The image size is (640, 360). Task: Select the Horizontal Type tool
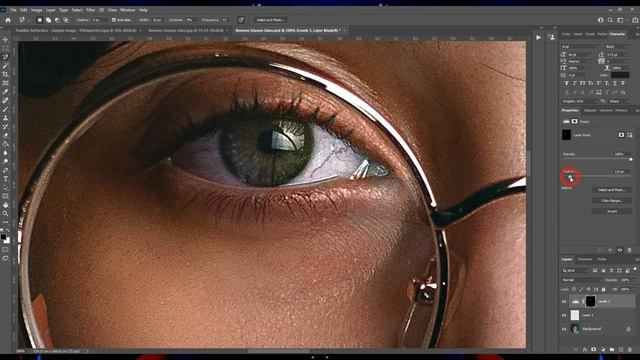click(5, 179)
